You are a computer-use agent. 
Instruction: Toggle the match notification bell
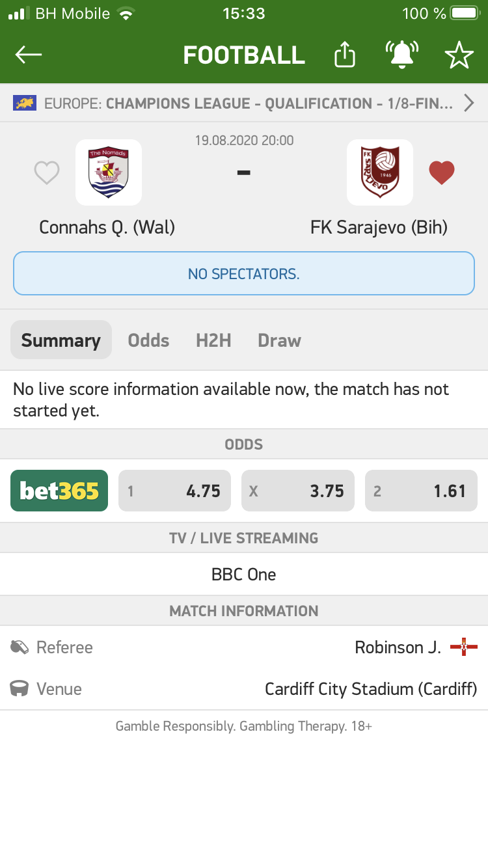coord(401,55)
